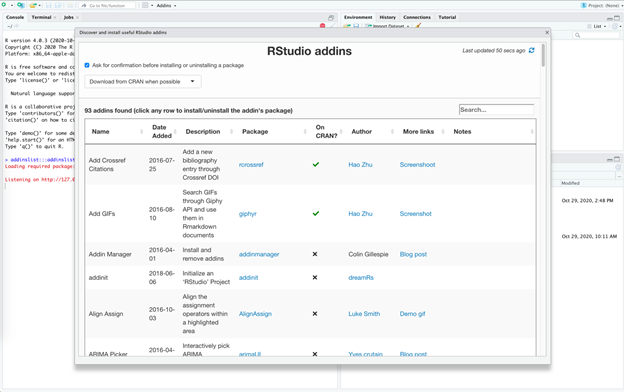Click green CRAN check in Add GIFs row

click(x=316, y=214)
